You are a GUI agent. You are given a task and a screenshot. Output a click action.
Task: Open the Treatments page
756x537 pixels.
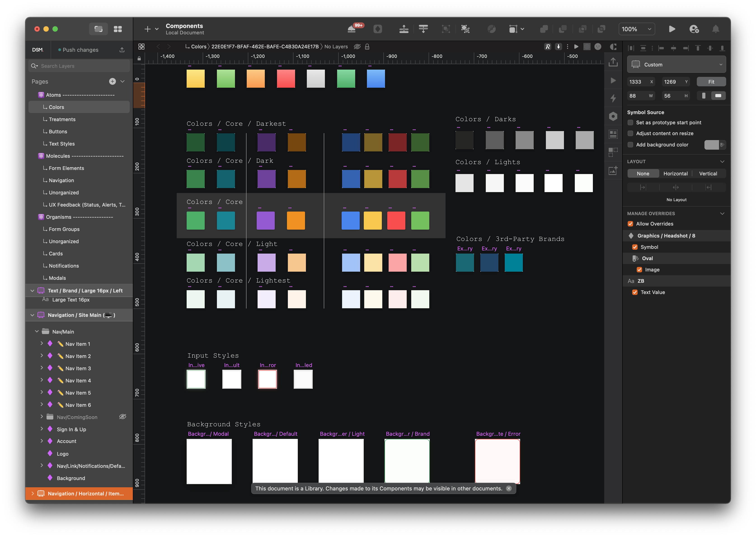[x=62, y=119]
